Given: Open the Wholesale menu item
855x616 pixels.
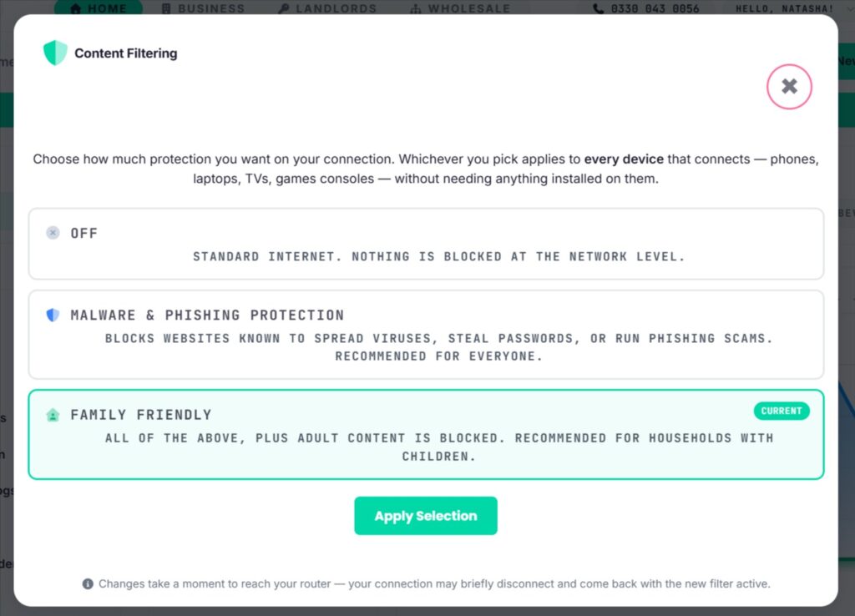Looking at the screenshot, I should tap(460, 8).
